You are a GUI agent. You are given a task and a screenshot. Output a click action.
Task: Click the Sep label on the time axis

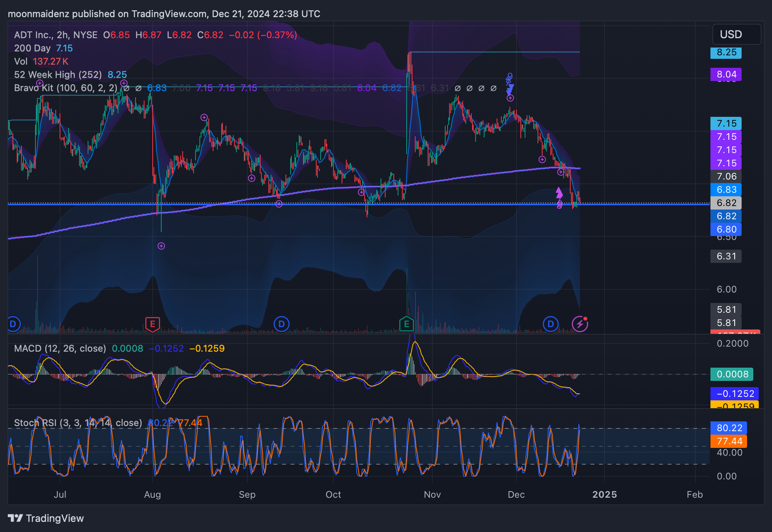247,495
